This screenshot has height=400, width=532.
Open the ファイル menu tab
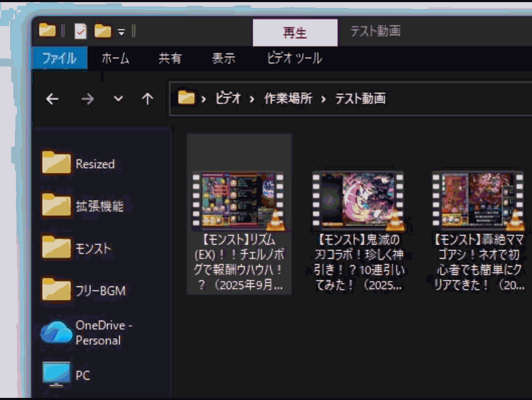[59, 58]
